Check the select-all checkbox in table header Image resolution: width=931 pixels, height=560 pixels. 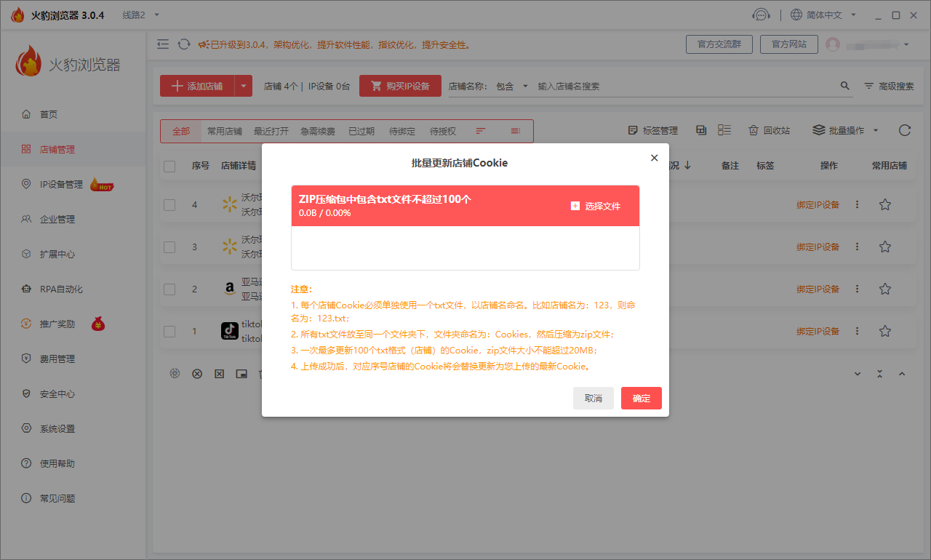169,167
